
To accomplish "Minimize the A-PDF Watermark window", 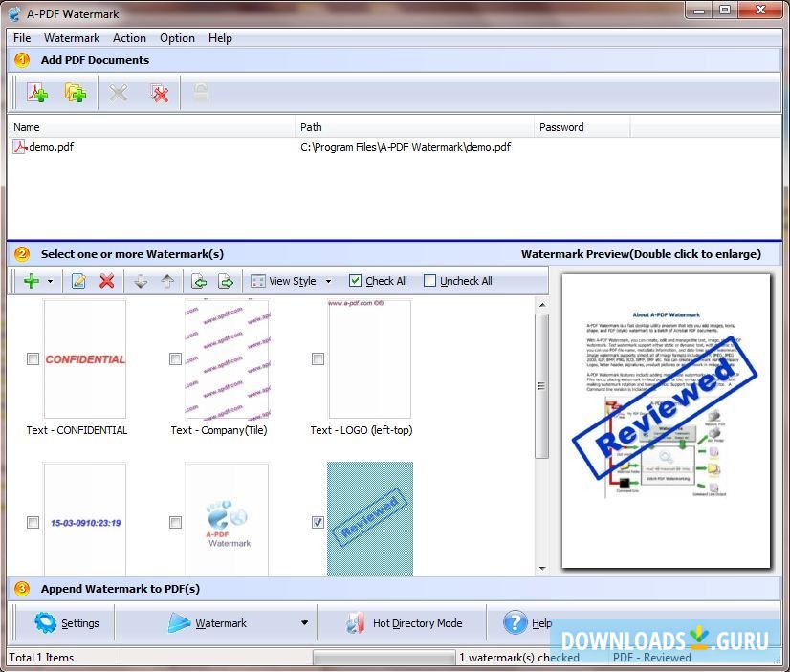I will (x=699, y=11).
